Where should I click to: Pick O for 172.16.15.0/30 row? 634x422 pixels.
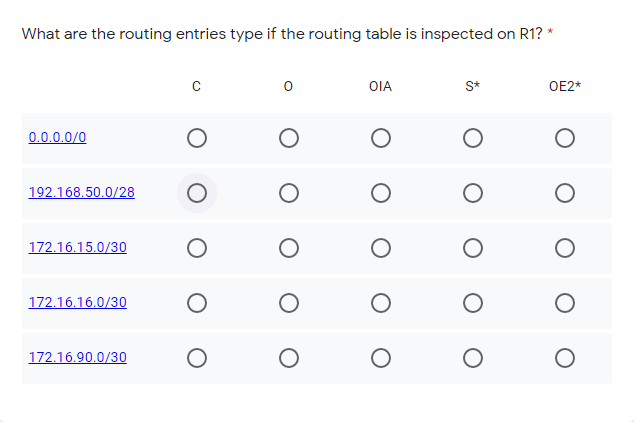click(289, 247)
